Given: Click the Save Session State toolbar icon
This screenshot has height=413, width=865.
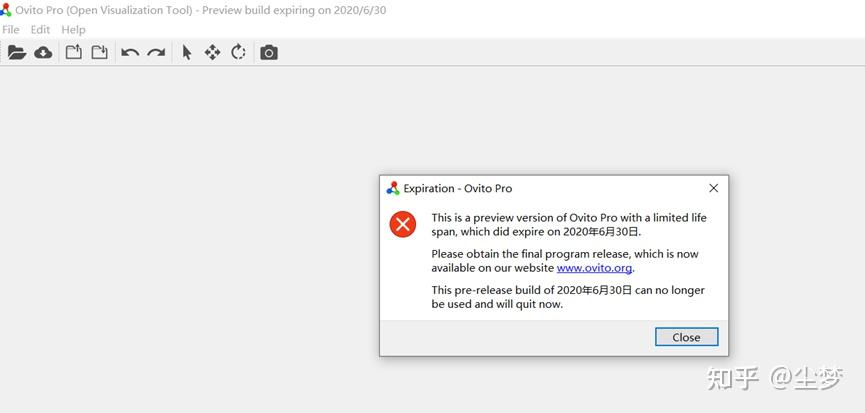Looking at the screenshot, I should click(x=100, y=52).
